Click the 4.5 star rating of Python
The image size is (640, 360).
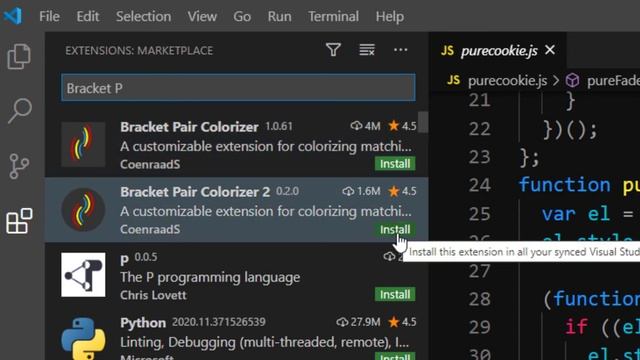402,322
